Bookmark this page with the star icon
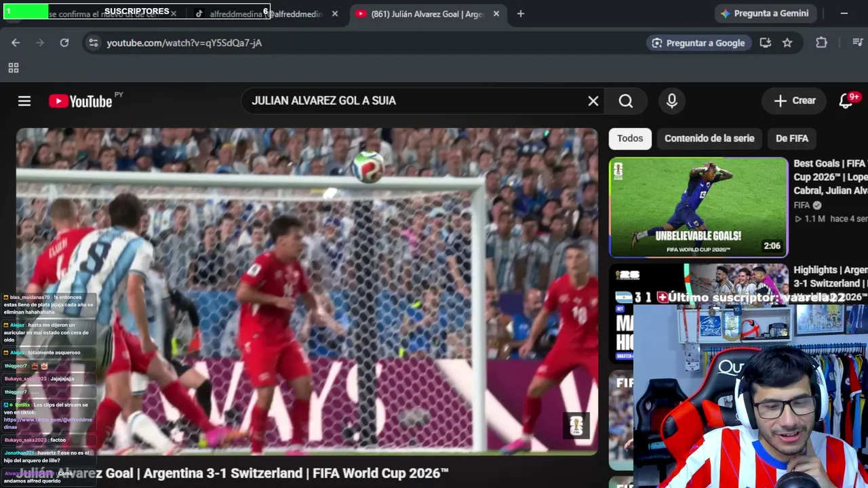 pos(787,43)
